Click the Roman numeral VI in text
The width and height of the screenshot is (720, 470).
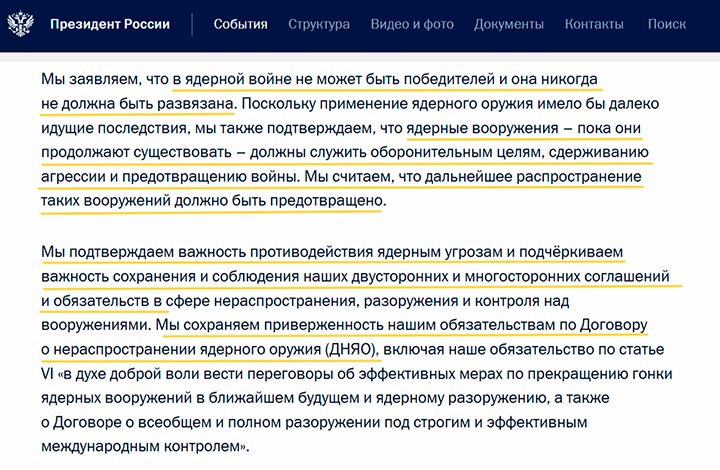point(47,374)
